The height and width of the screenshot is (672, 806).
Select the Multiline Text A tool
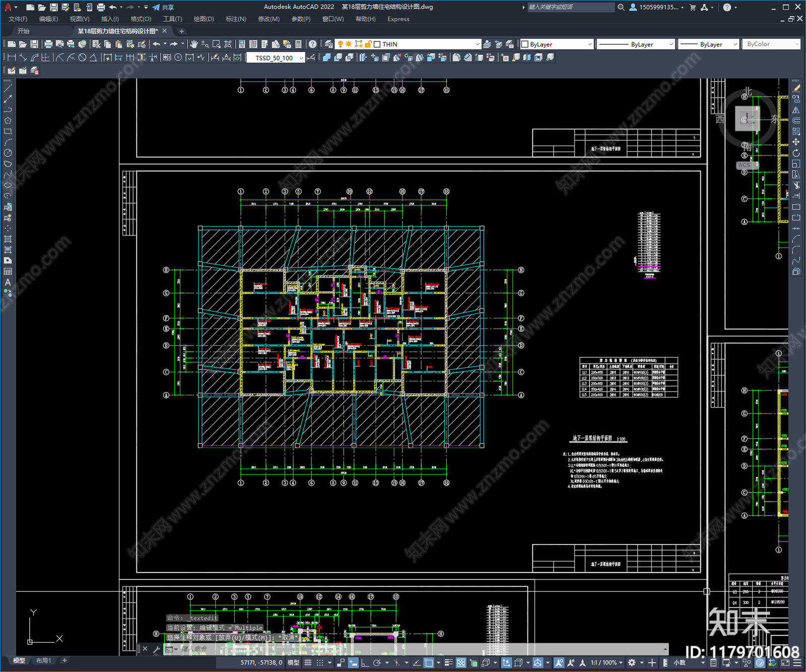(x=8, y=283)
